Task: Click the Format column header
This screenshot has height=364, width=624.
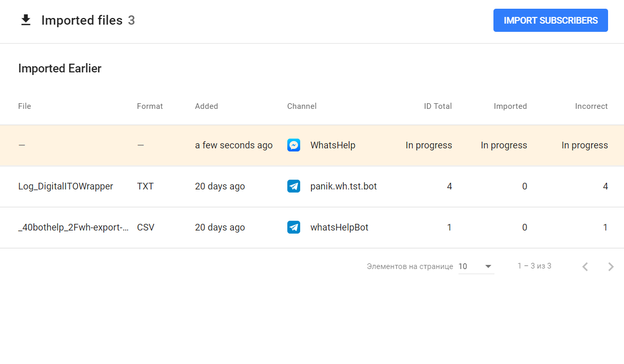Action: pos(150,106)
